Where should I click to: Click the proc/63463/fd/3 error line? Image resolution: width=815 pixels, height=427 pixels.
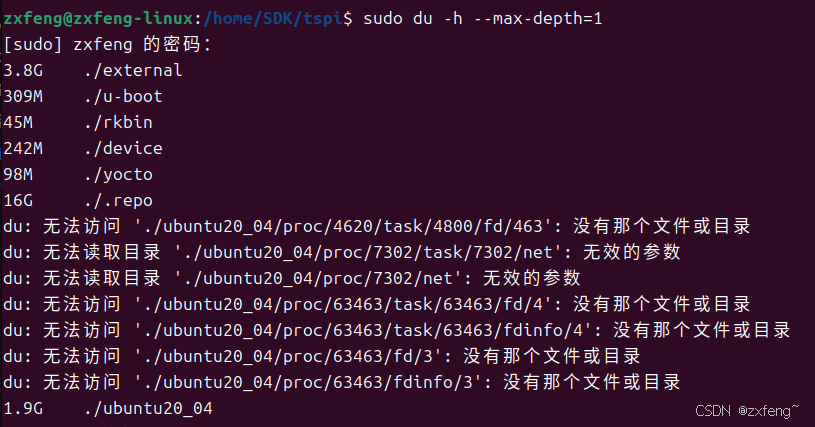(x=322, y=356)
